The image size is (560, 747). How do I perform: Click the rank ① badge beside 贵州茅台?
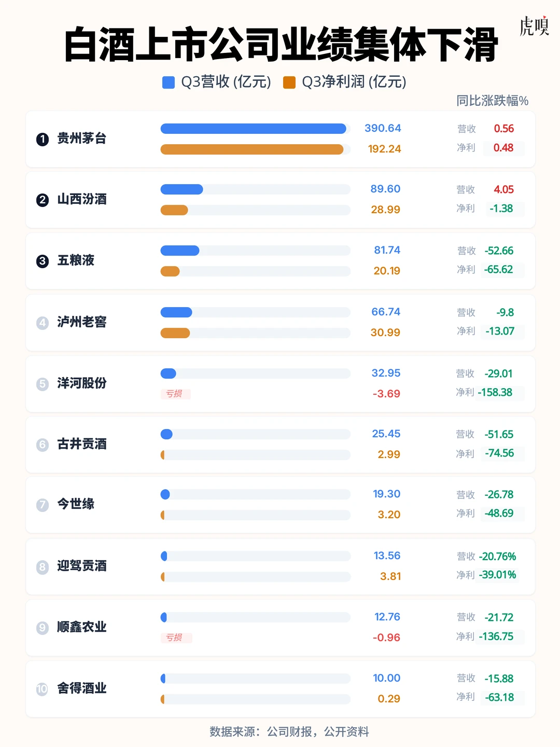43,139
